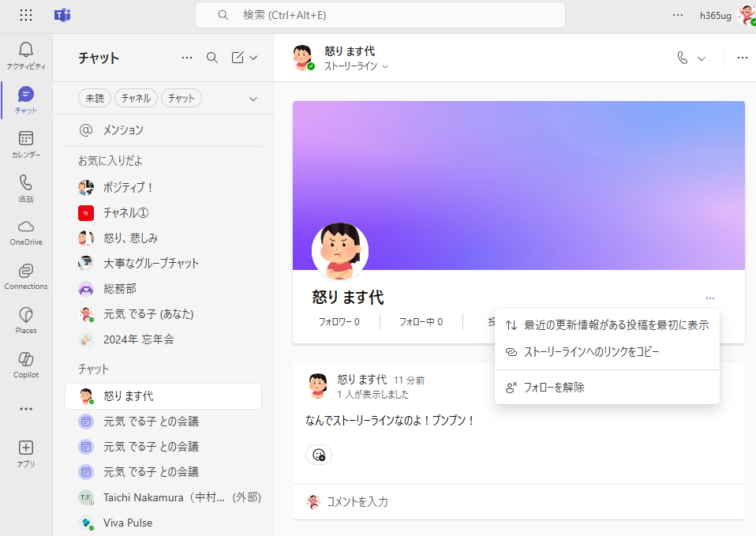The image size is (756, 536).
Task: Click 怒り ます代 post author name
Action: pyautogui.click(x=362, y=380)
